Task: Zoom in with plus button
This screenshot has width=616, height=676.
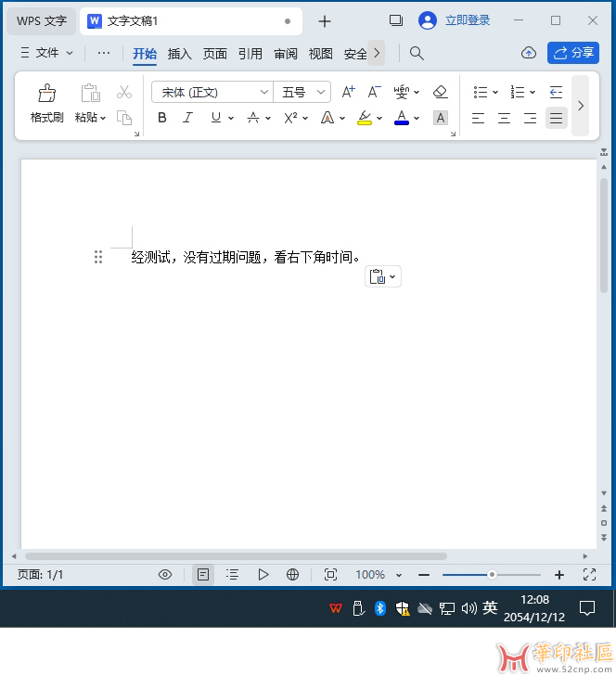Action: point(559,575)
